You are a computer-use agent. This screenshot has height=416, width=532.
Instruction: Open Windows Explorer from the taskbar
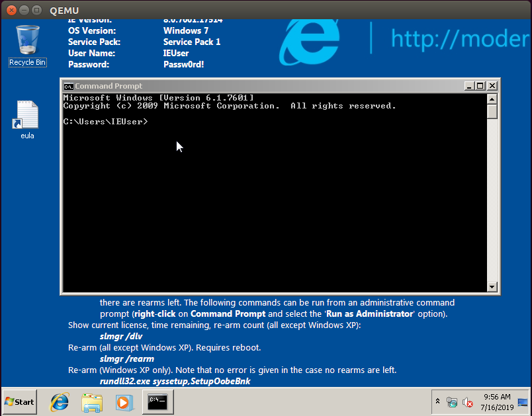coord(92,402)
